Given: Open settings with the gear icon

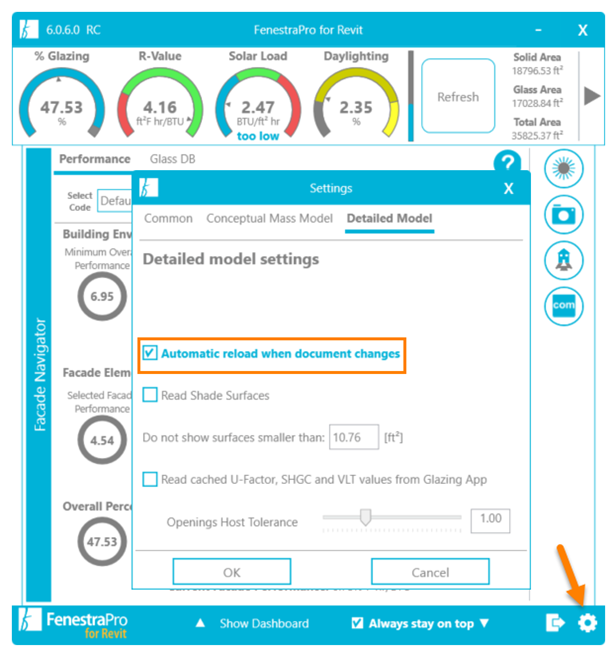Looking at the screenshot, I should (587, 623).
